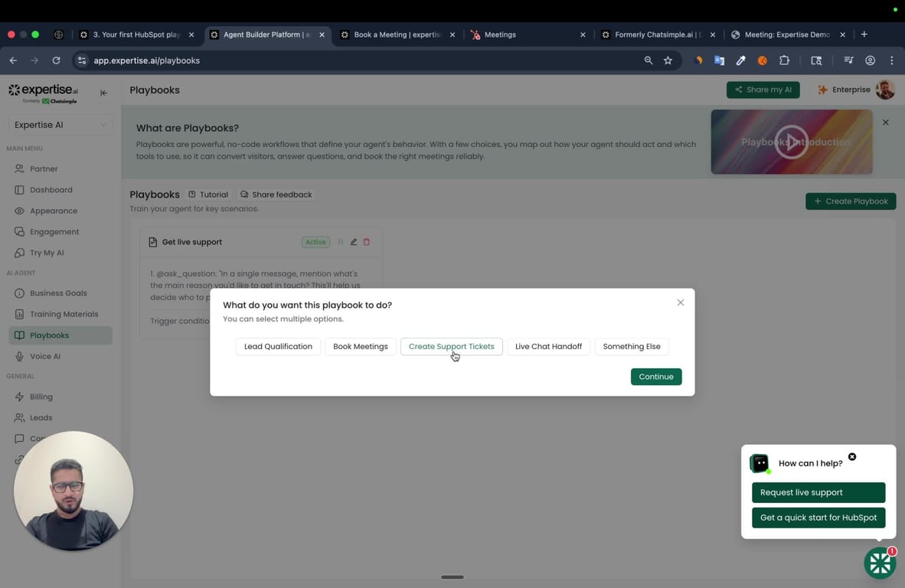Click the Enterprise plan badge

coord(844,90)
